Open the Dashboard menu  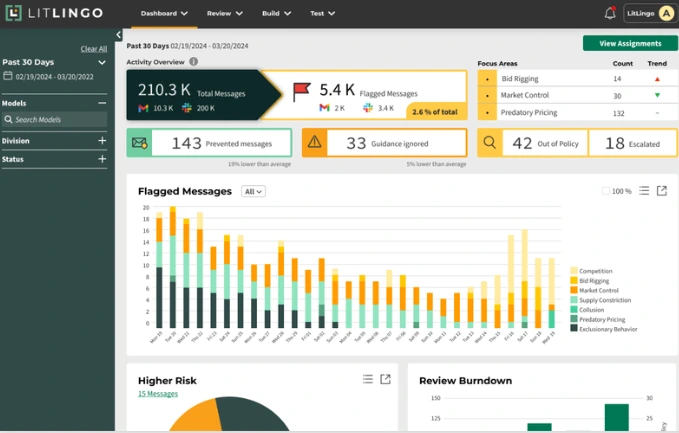[x=164, y=13]
